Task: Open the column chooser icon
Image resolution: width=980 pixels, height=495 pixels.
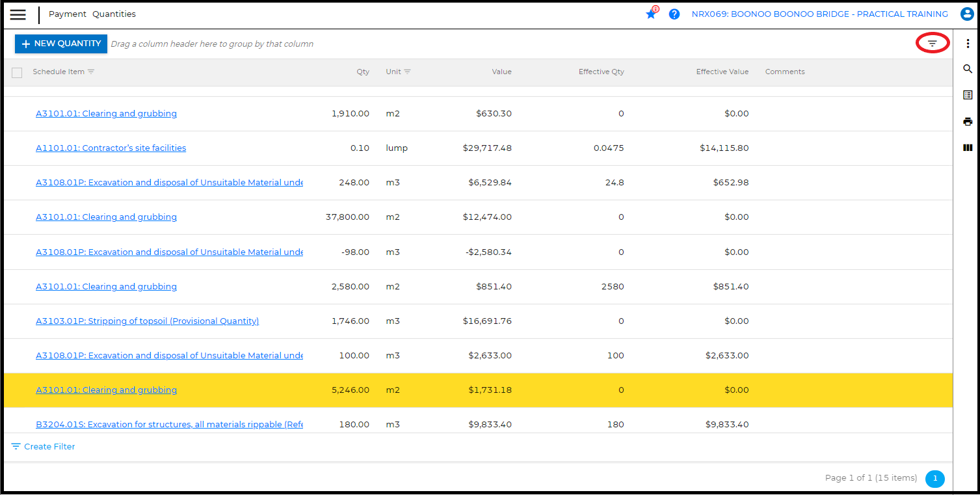Action: point(968,148)
